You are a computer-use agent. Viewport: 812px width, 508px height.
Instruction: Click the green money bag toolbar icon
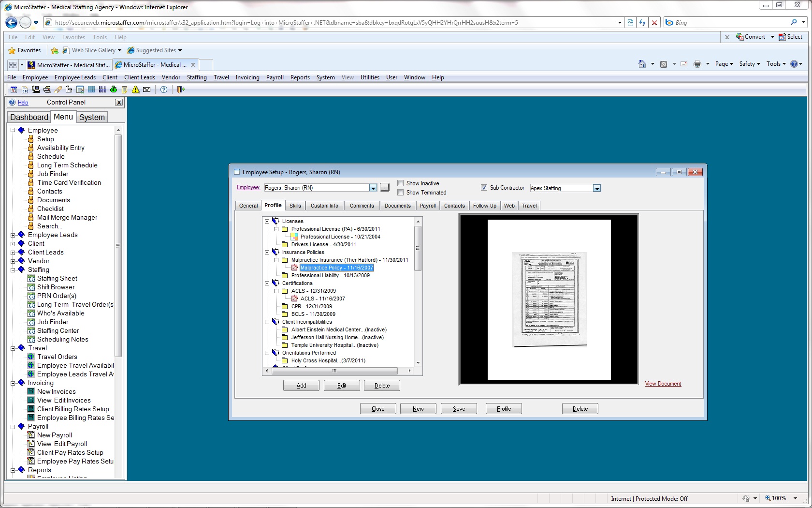pos(114,90)
